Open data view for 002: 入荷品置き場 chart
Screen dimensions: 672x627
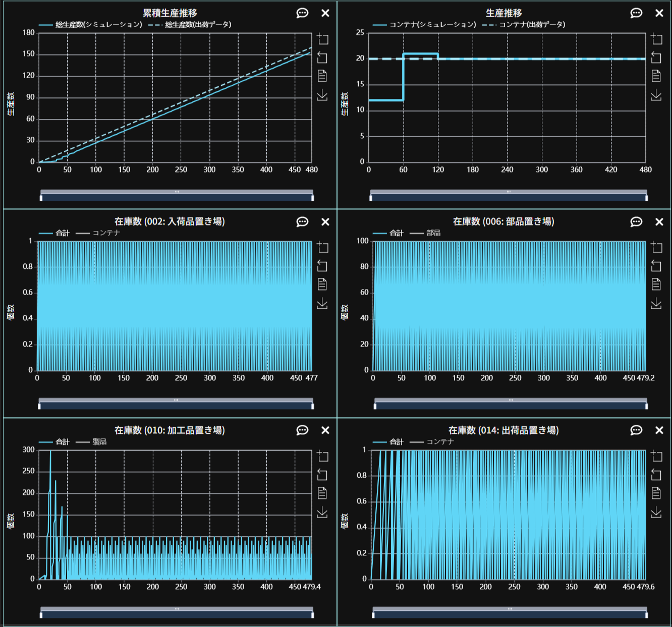click(322, 284)
